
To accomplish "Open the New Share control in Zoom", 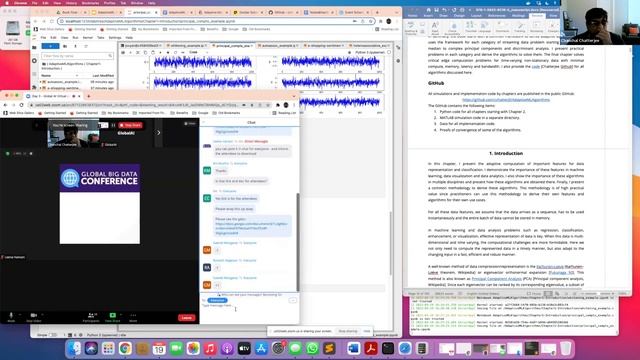I will click(x=113, y=317).
